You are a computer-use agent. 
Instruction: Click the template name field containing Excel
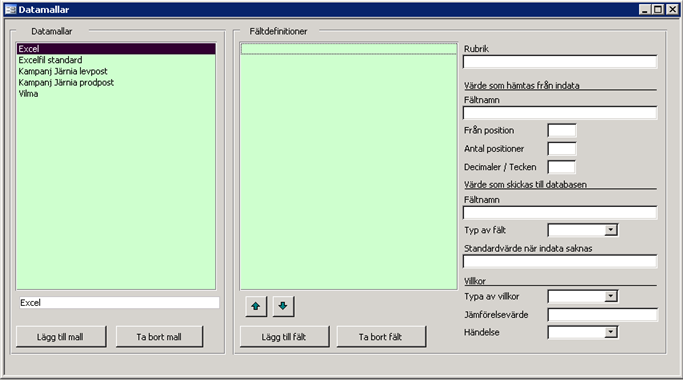click(x=119, y=302)
